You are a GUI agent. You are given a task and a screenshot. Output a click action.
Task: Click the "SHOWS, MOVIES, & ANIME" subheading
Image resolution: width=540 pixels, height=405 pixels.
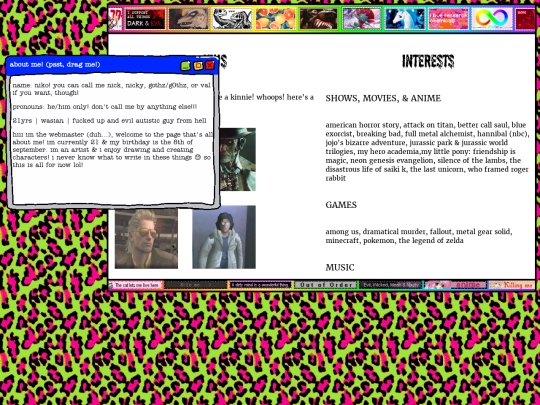(x=383, y=98)
